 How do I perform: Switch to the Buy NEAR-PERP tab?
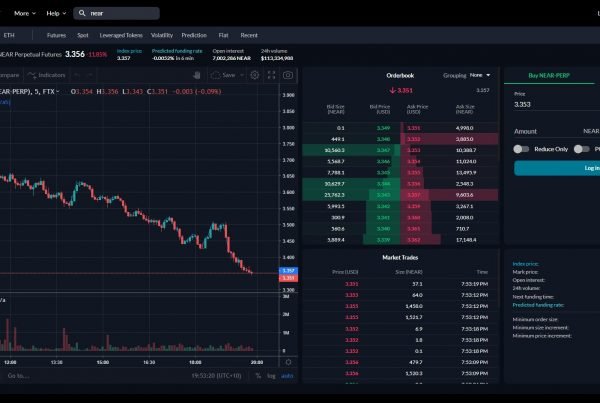coord(549,75)
